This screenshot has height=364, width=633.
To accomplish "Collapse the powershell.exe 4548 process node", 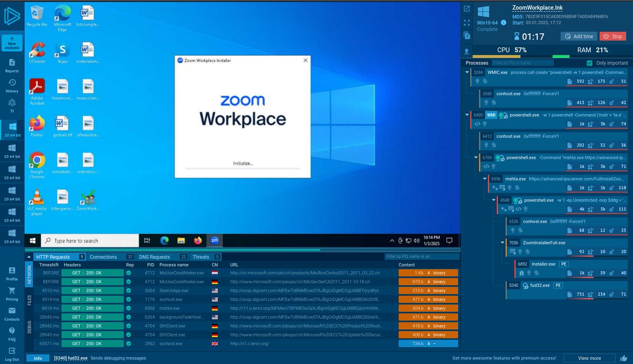I will tap(494, 200).
